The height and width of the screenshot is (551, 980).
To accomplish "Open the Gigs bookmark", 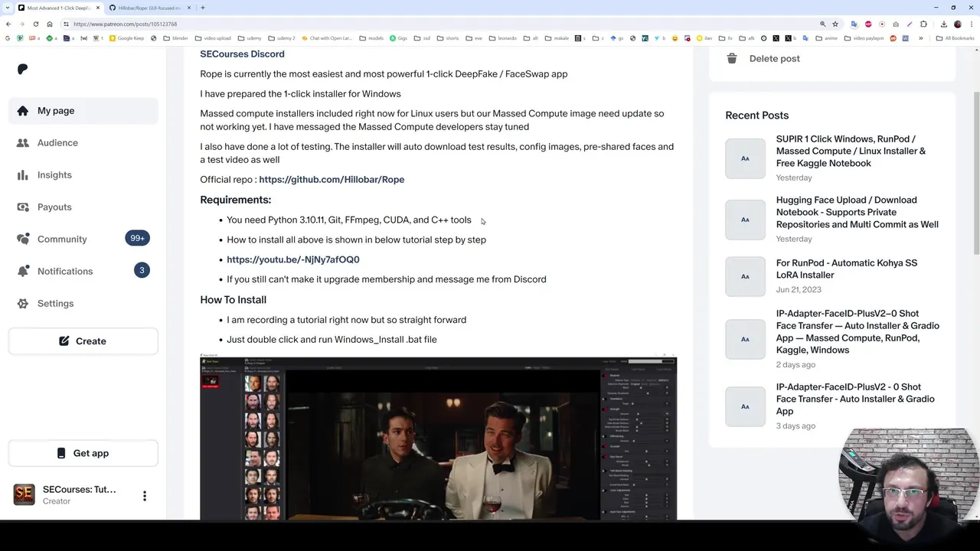I will point(398,38).
